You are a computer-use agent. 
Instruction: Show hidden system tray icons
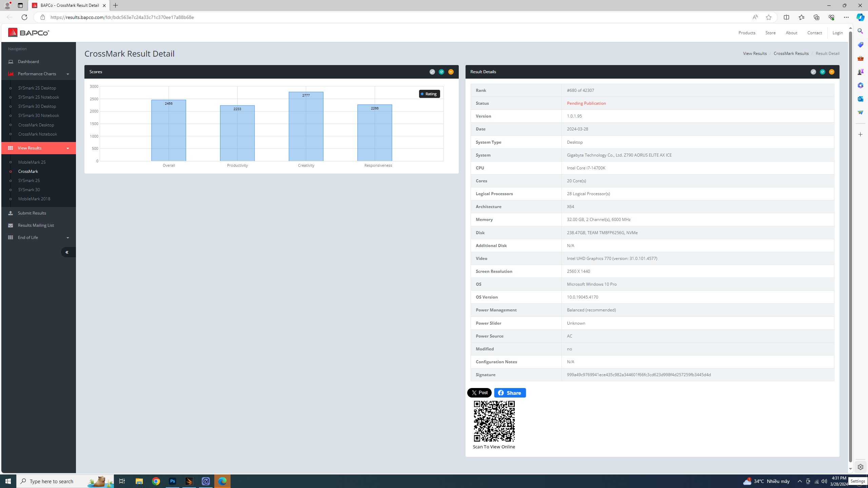pos(800,481)
